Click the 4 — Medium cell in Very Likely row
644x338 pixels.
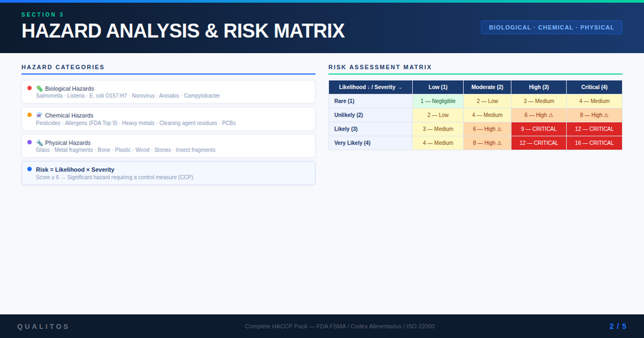(438, 143)
